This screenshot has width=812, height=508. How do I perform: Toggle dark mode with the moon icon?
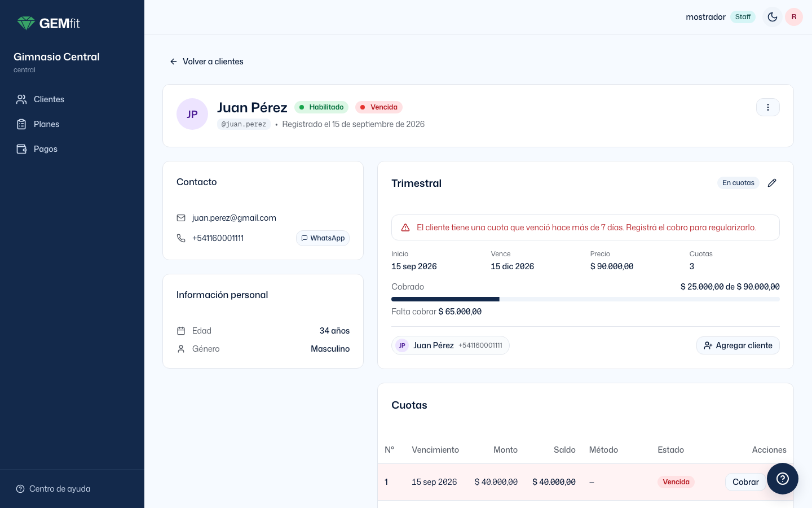click(773, 17)
